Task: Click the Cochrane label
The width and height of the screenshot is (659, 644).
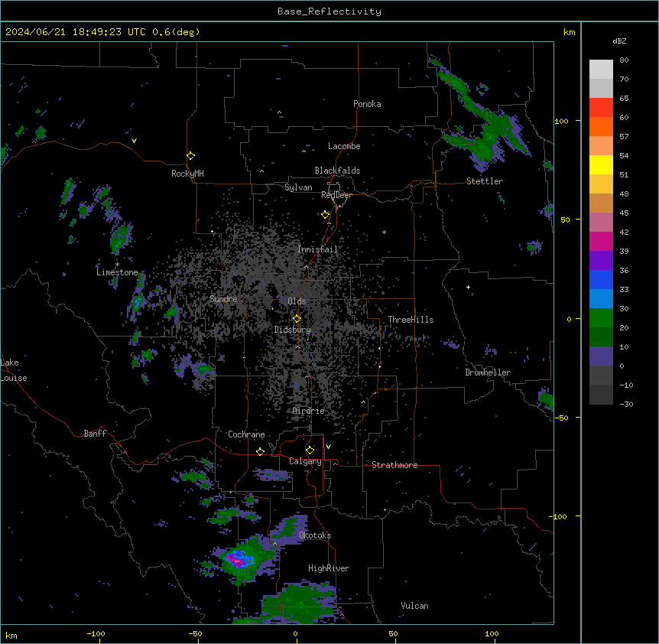Action: (246, 434)
